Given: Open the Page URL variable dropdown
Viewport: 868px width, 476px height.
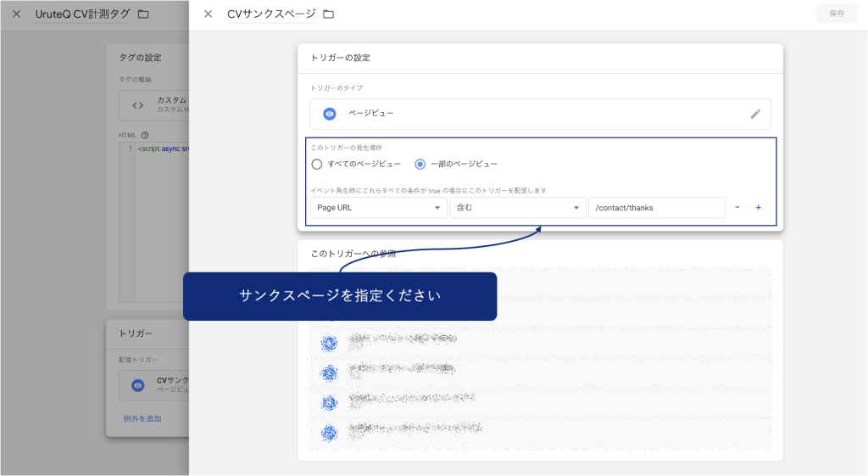Looking at the screenshot, I should coord(378,208).
